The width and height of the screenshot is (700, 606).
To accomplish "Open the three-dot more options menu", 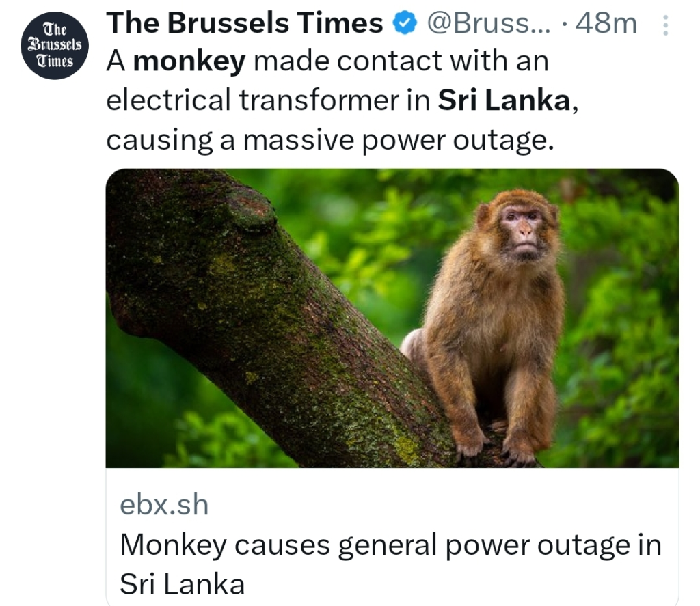I will tap(667, 25).
